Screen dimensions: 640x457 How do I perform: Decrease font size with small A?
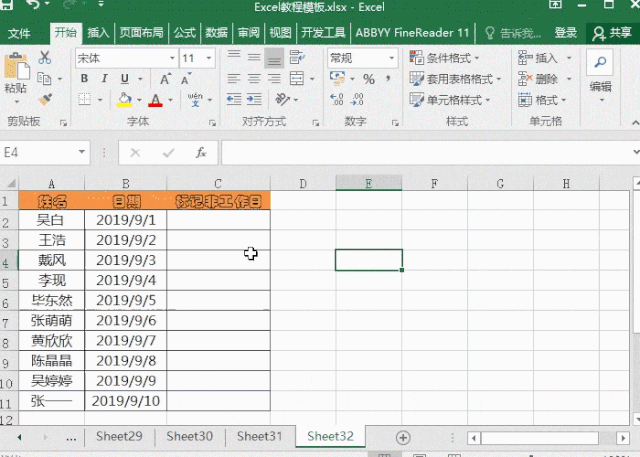tap(186, 78)
